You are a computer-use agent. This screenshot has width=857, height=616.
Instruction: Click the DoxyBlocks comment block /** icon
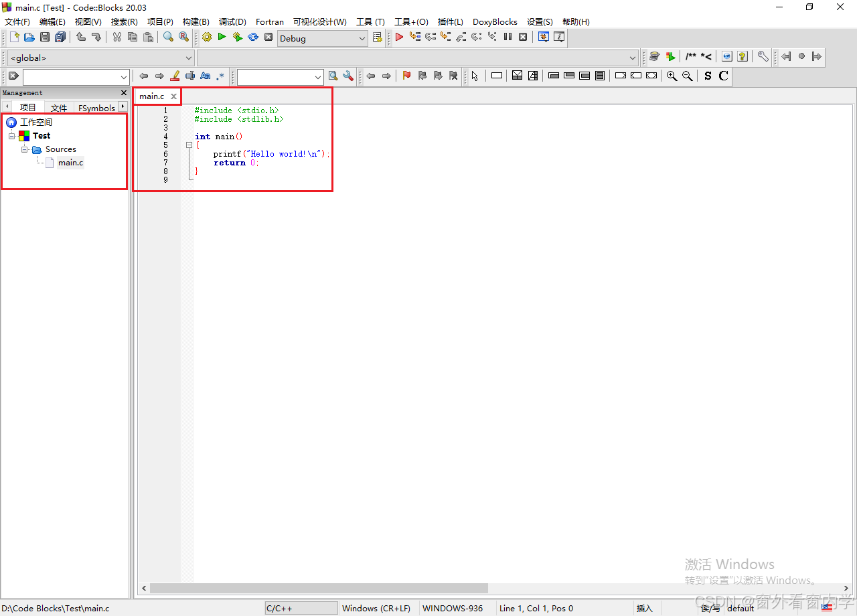click(x=690, y=57)
